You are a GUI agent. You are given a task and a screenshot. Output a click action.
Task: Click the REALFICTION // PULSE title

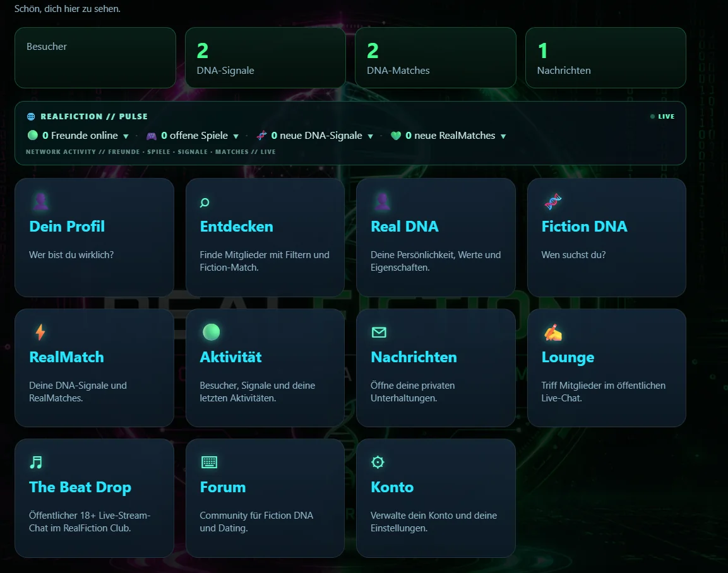(94, 117)
